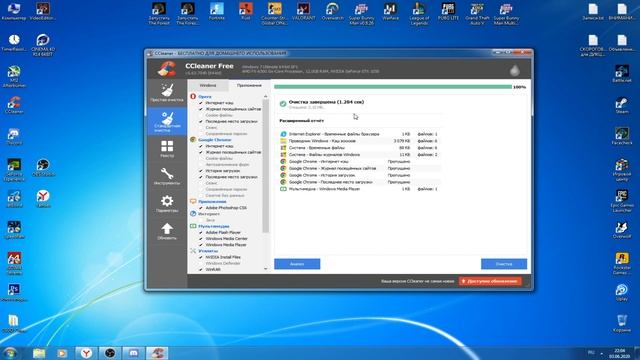Open the Параметры settings gear section
The height and width of the screenshot is (360, 640).
tap(167, 204)
